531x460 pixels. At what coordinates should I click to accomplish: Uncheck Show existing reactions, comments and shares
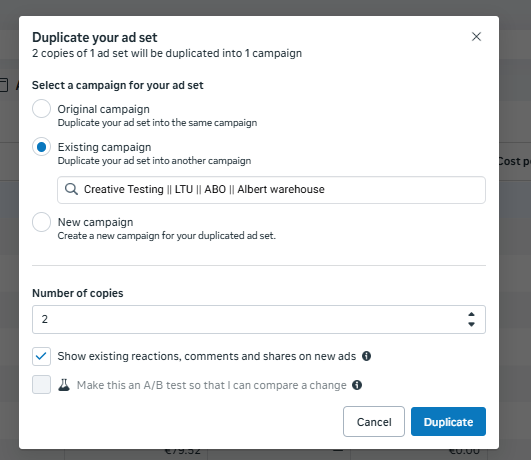(41, 356)
